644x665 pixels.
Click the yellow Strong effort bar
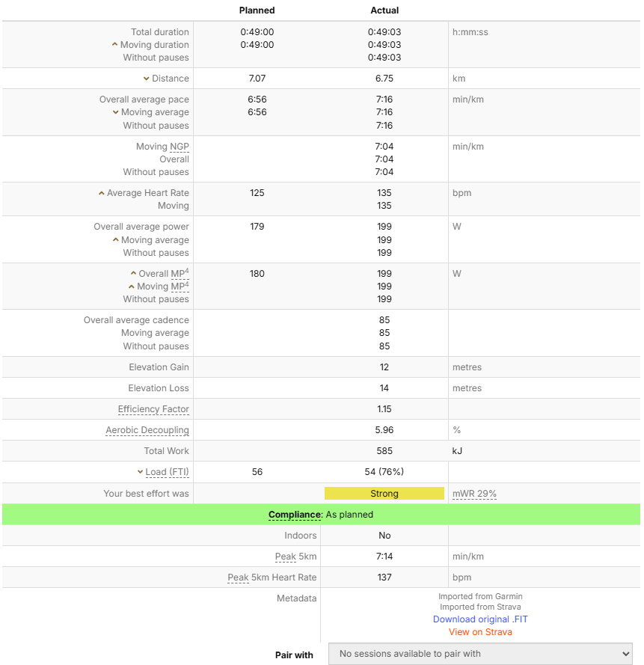(384, 494)
